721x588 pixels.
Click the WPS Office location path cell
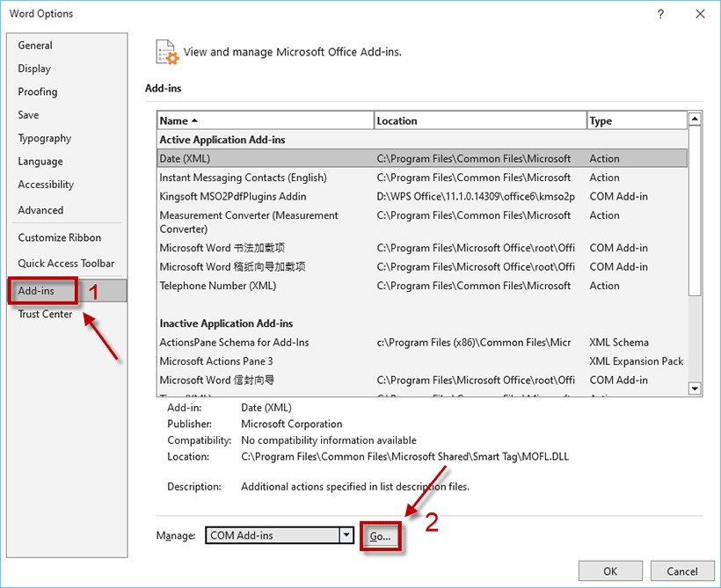pos(476,196)
